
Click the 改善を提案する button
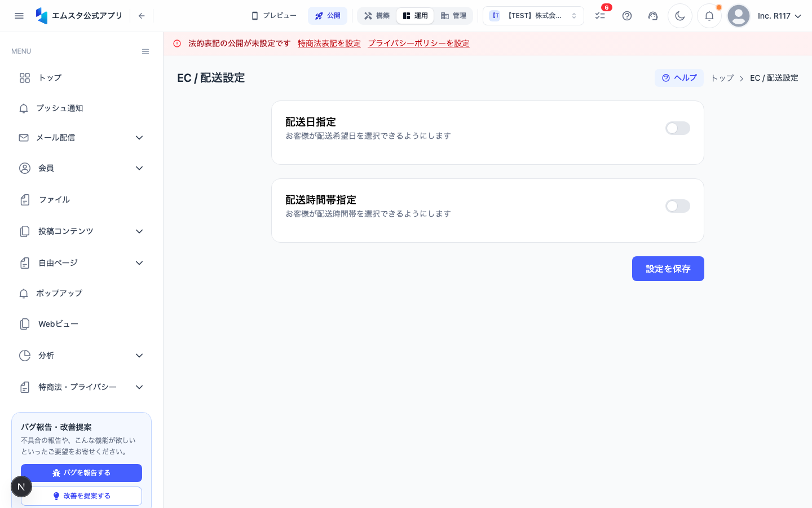point(81,496)
